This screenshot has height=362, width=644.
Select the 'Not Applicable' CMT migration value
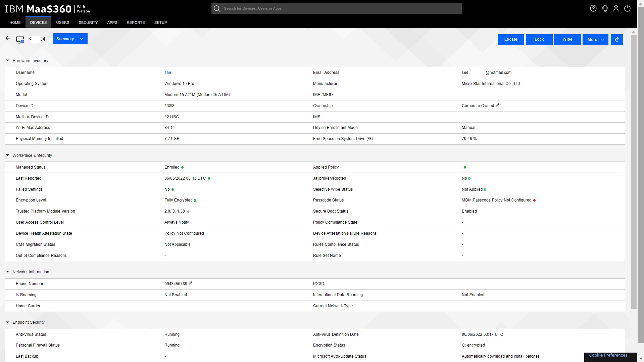(x=177, y=244)
